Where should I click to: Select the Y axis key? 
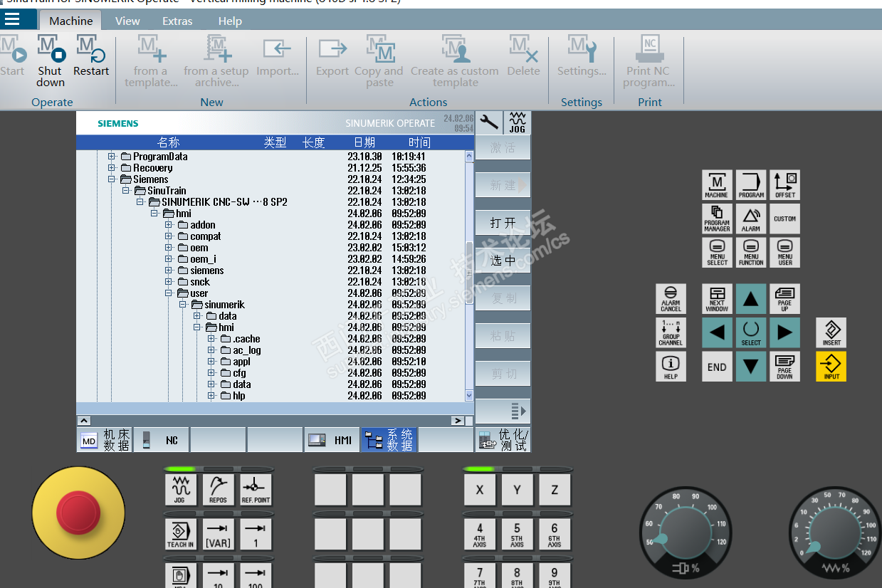[517, 490]
